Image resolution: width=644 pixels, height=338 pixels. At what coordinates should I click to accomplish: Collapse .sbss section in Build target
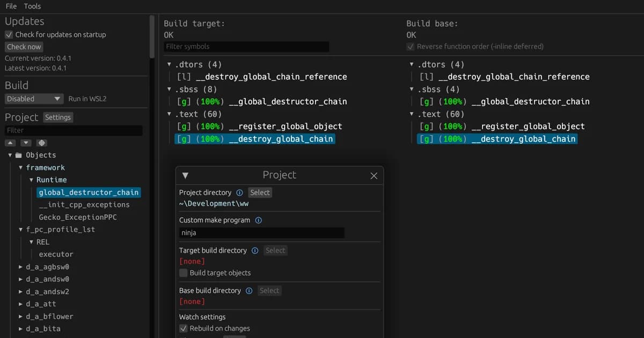coord(169,89)
